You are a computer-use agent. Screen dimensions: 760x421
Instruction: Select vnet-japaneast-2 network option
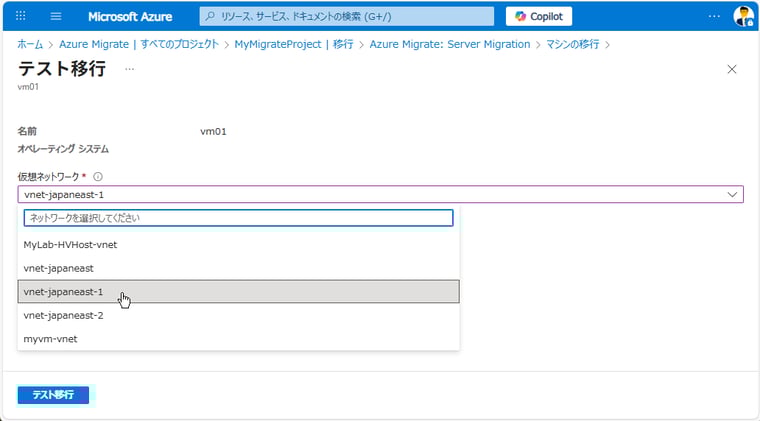click(238, 315)
